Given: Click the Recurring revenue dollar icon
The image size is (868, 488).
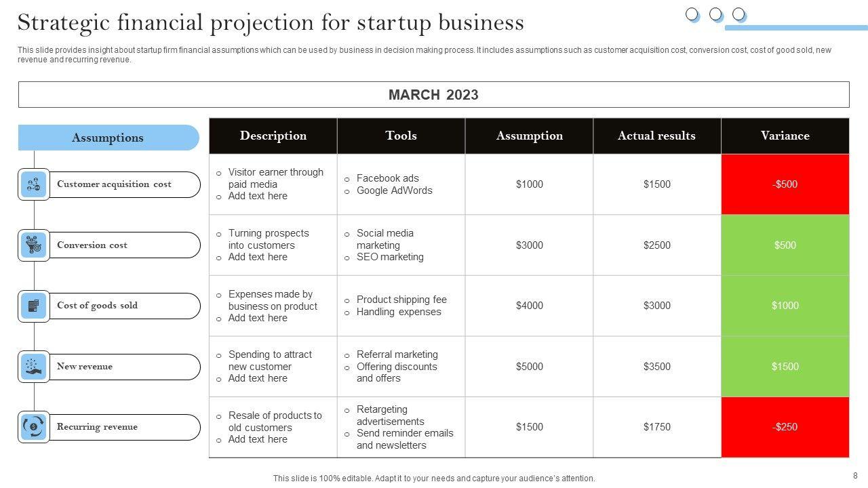Looking at the screenshot, I should point(33,427).
